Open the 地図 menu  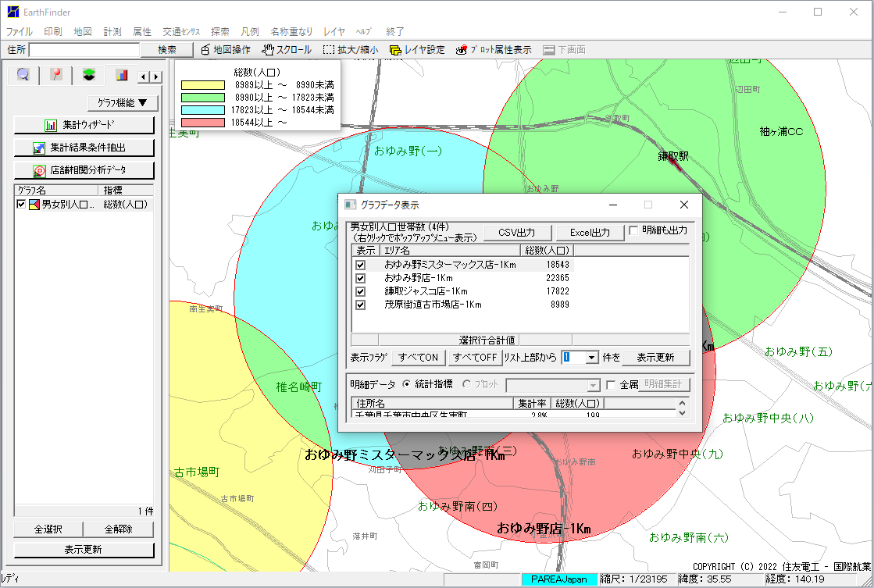pos(83,32)
